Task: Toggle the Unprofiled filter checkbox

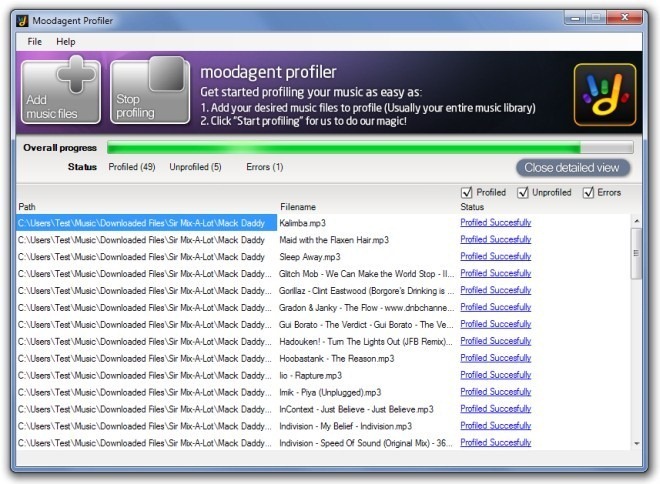Action: point(522,193)
